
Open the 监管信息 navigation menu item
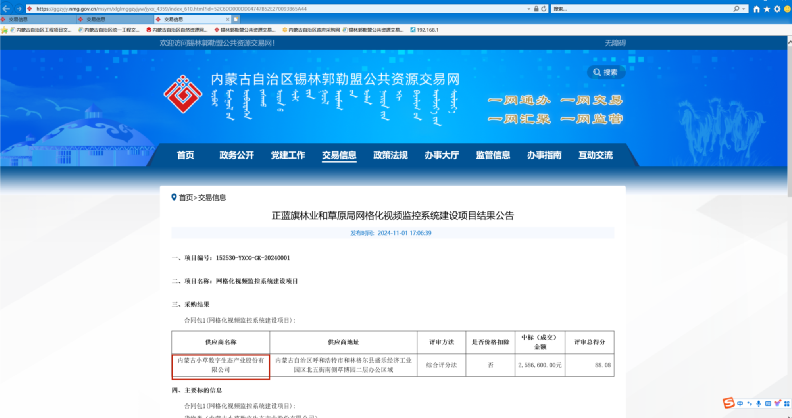coord(493,155)
